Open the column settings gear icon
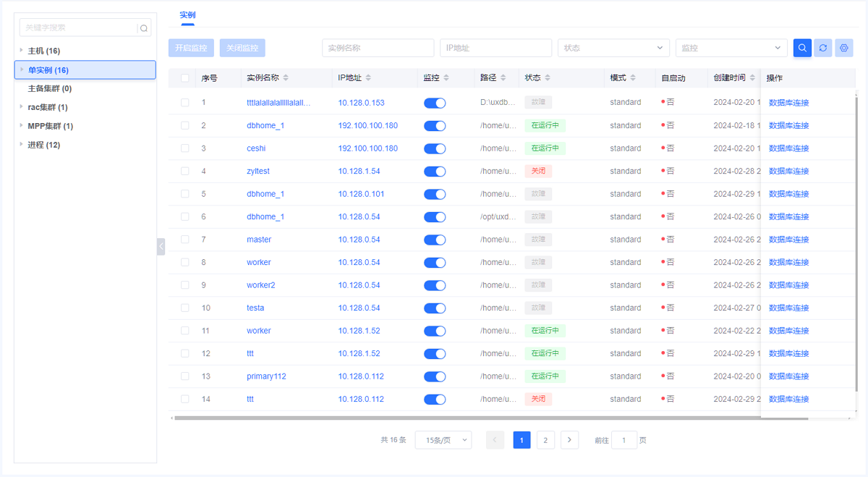 (844, 48)
